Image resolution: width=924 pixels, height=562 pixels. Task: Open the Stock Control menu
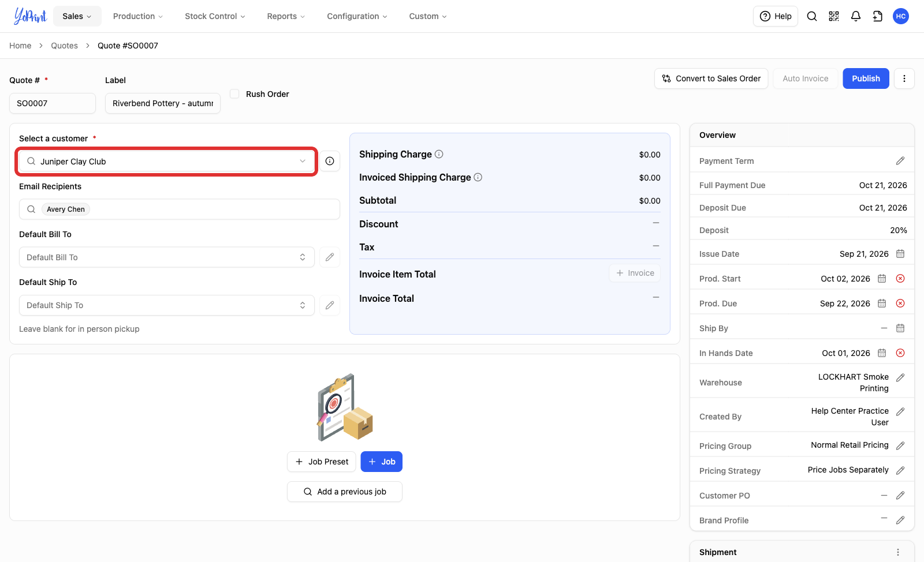[215, 16]
